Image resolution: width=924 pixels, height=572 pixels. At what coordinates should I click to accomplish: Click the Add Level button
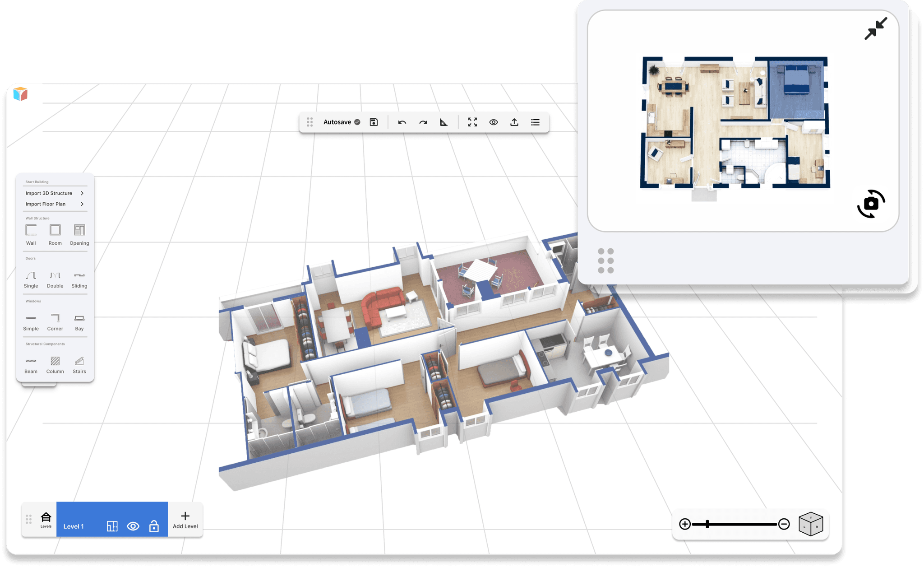(185, 520)
